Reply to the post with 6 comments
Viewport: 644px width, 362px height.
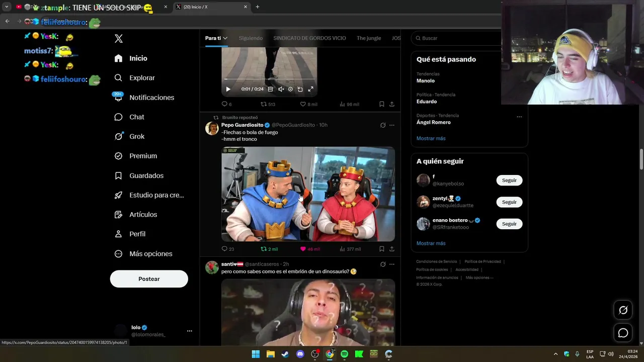[226, 104]
